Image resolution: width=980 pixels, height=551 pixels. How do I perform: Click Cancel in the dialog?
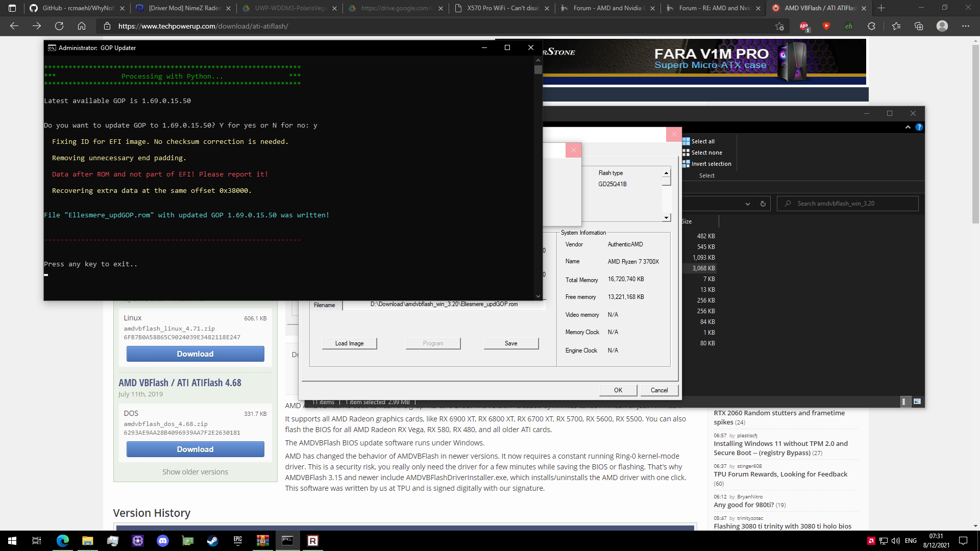tap(659, 390)
